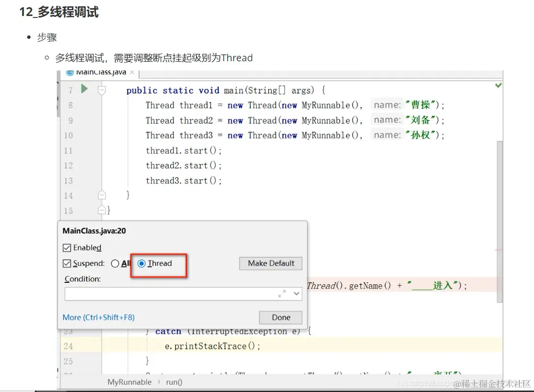Toggle the Enabled checkbox
The width and height of the screenshot is (534, 392).
tap(67, 247)
